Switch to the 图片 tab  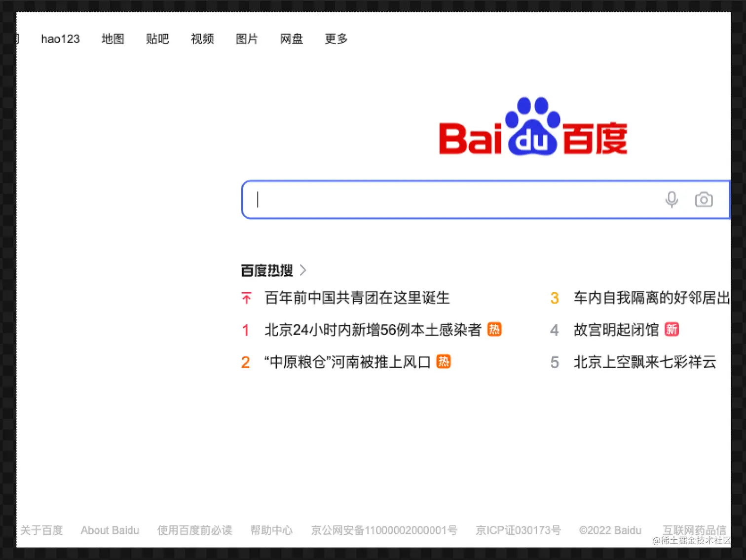[247, 39]
